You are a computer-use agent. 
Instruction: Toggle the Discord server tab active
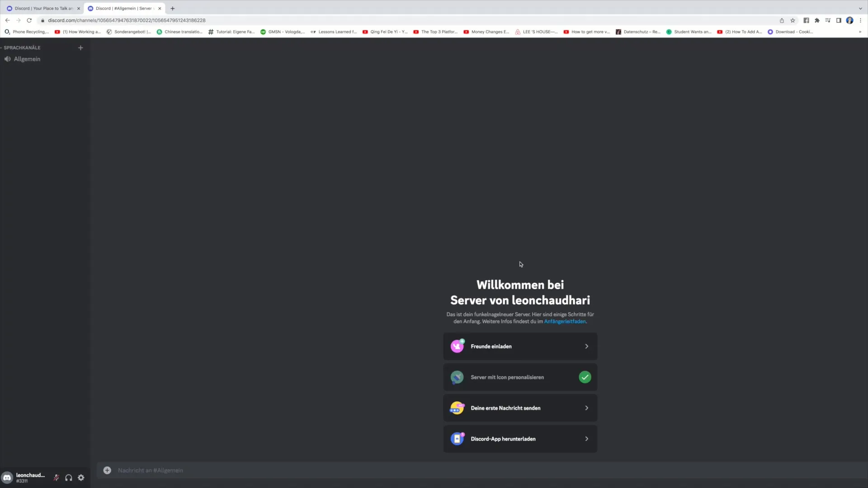[124, 8]
